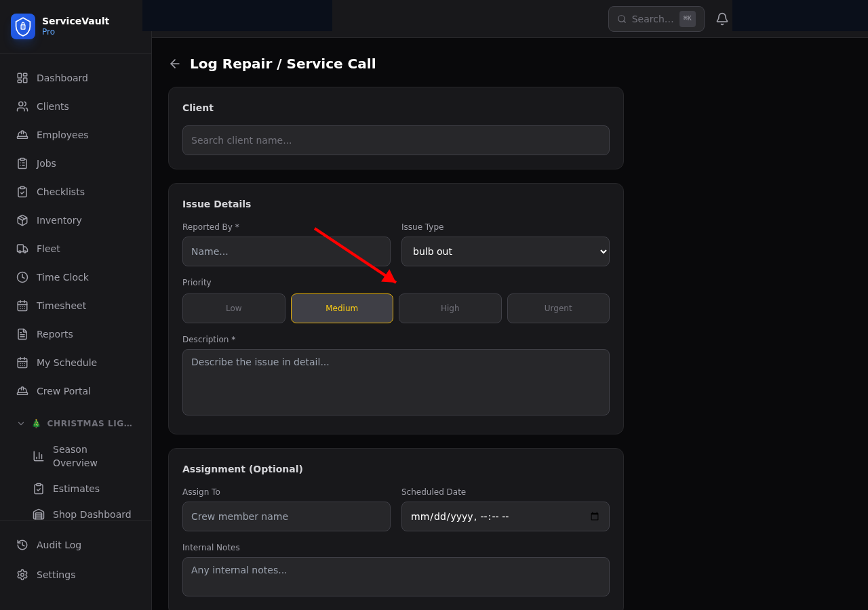Screen dimensions: 868x610
Task: Open the Shop Dashboard
Action: pyautogui.click(x=92, y=514)
